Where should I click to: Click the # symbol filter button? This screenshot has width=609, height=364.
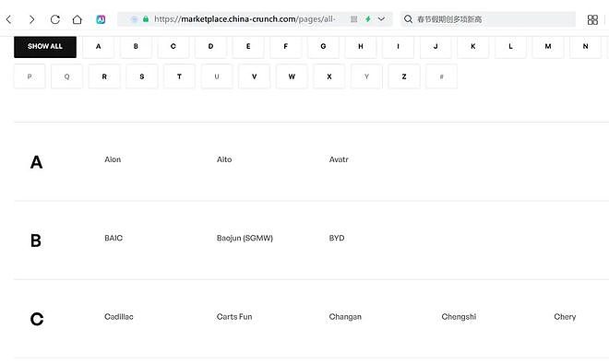(442, 76)
